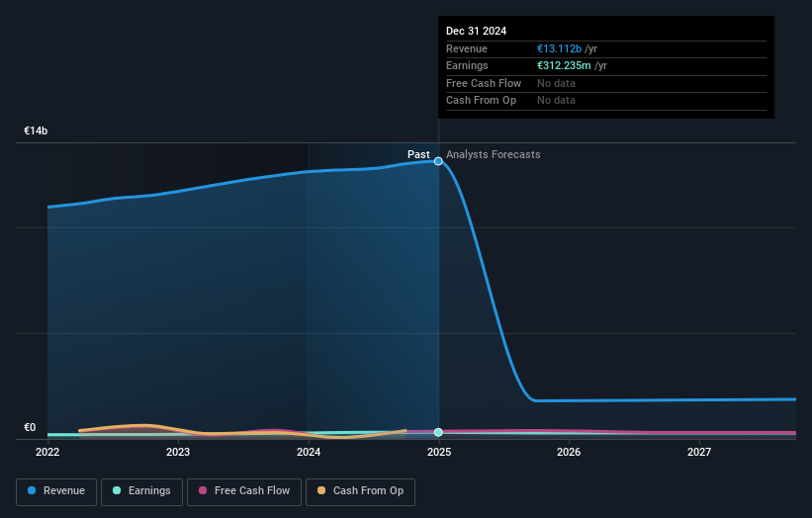Click the blue Revenue legend dot
Screen dimensions: 812x518
[x=32, y=490]
